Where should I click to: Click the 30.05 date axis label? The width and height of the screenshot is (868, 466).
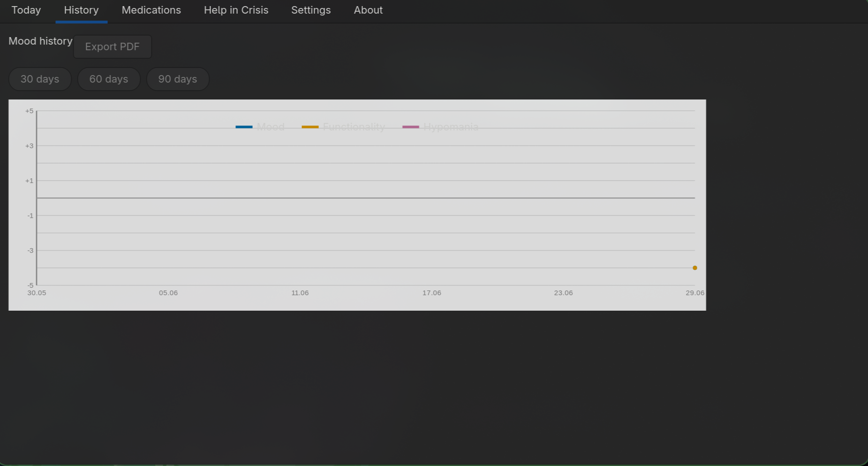tap(37, 293)
